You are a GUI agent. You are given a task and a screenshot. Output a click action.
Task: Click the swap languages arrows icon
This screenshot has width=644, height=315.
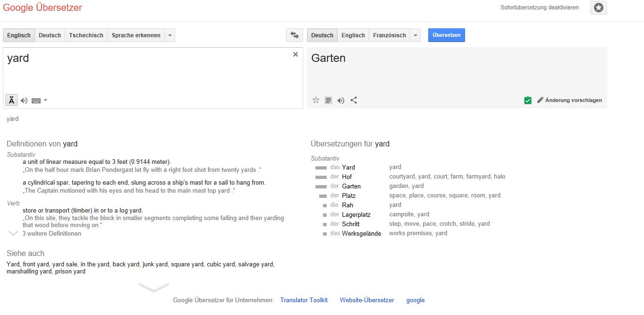click(x=295, y=35)
